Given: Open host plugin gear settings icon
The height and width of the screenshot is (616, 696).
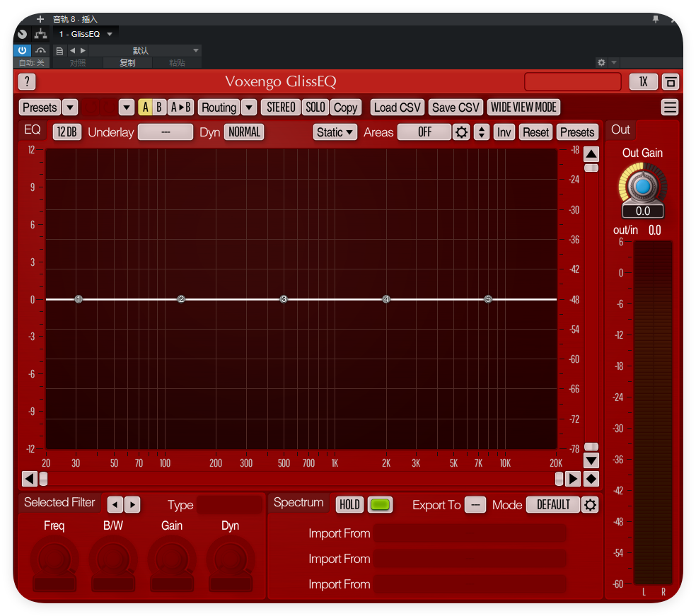Looking at the screenshot, I should [x=601, y=62].
